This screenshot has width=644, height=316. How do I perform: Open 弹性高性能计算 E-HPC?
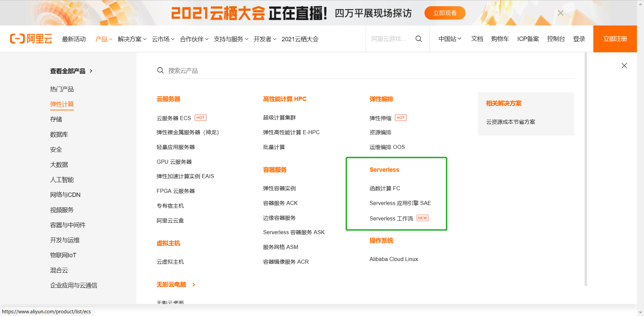tap(291, 133)
